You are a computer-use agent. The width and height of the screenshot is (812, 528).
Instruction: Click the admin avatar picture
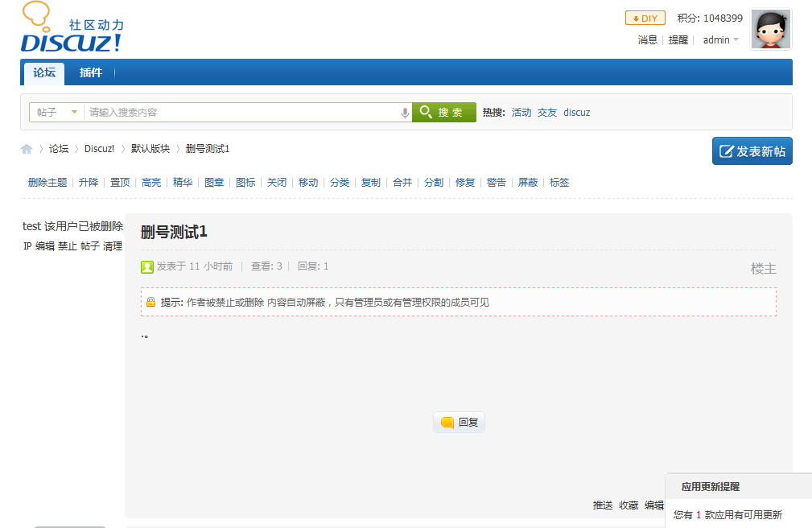(771, 30)
